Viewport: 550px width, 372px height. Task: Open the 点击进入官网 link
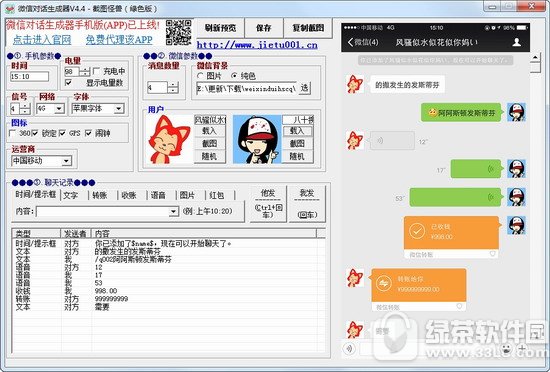pos(42,40)
